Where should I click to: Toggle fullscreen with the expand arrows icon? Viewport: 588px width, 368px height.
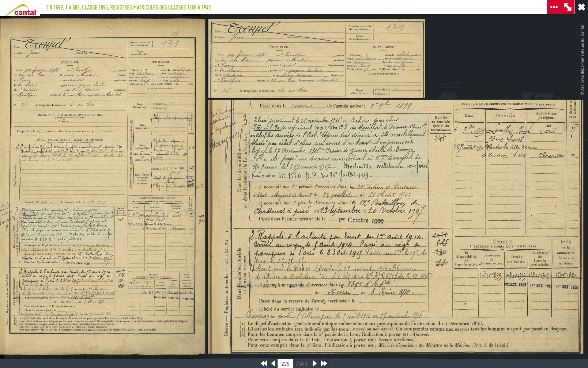coord(567,7)
